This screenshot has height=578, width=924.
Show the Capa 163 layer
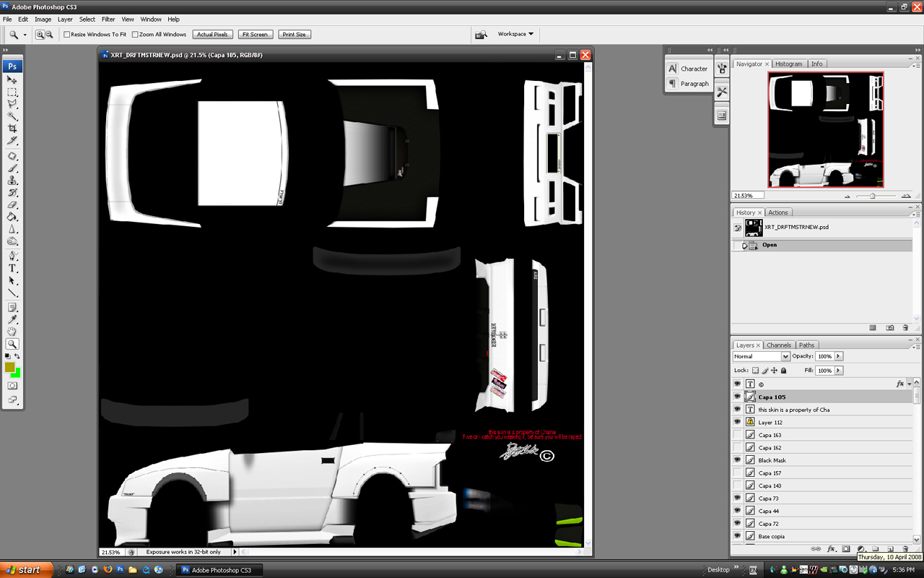tap(737, 435)
